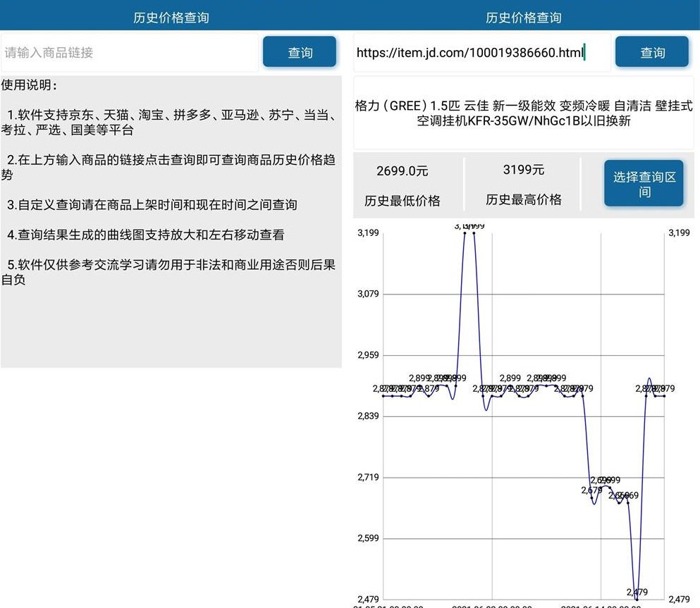
Task: Tap the 选择查询区间 button
Action: click(x=644, y=183)
